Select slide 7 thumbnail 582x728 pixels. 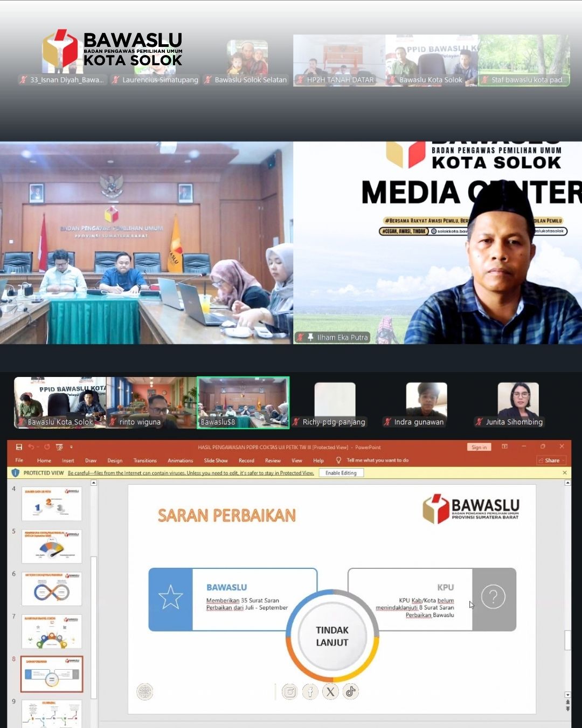click(x=52, y=631)
